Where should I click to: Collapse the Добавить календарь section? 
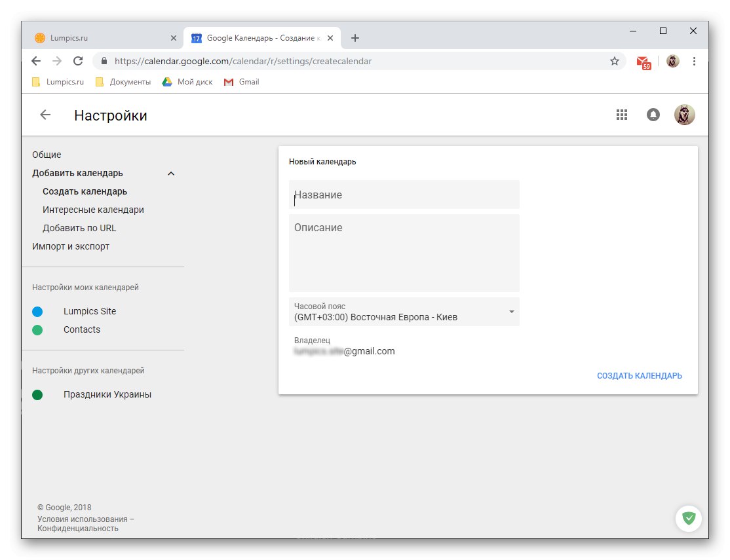click(x=170, y=173)
